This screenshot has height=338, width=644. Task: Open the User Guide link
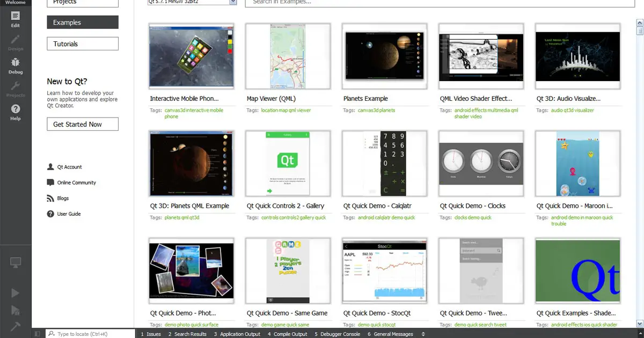[69, 214]
